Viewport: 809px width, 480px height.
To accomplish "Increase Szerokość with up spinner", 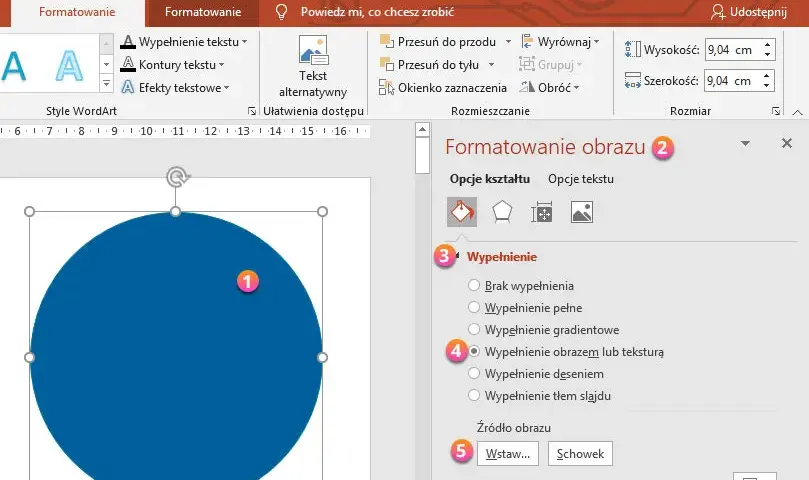I will click(768, 75).
